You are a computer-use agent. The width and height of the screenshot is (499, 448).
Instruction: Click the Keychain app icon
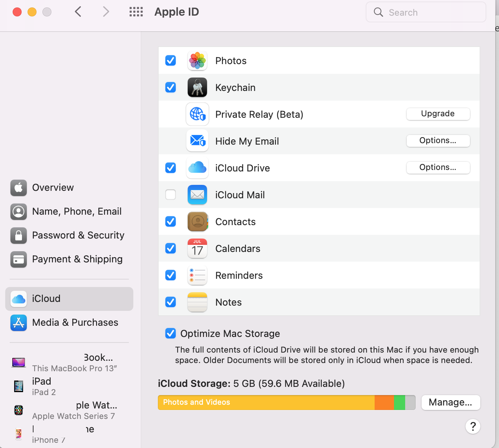pyautogui.click(x=197, y=88)
